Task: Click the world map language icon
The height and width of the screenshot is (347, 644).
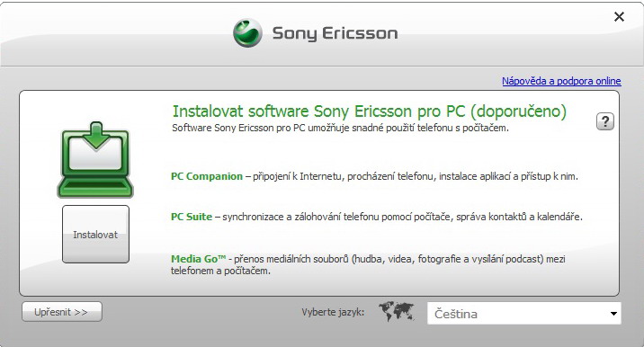Action: pos(396,311)
